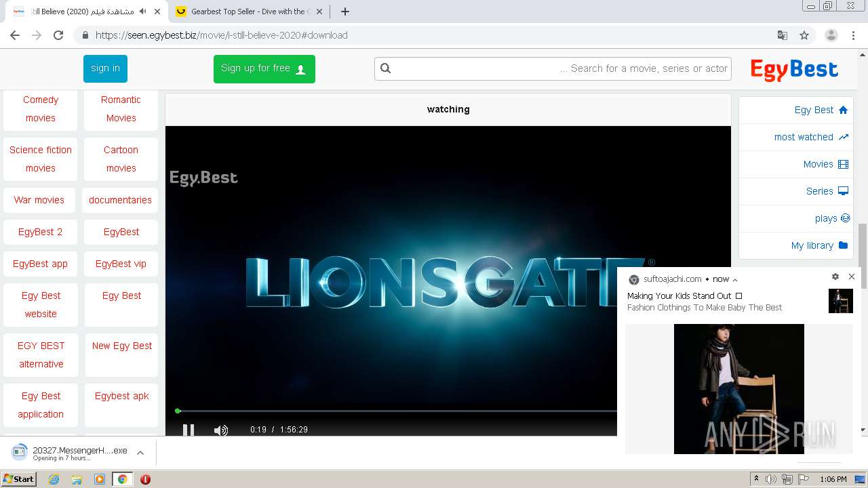Collapse notification using chevron next to now
868x488 pixels.
735,279
